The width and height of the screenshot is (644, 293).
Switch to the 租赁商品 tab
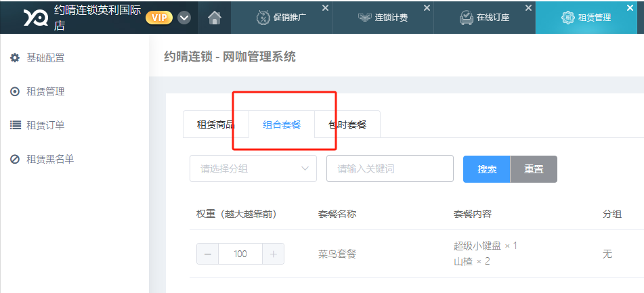click(x=216, y=125)
